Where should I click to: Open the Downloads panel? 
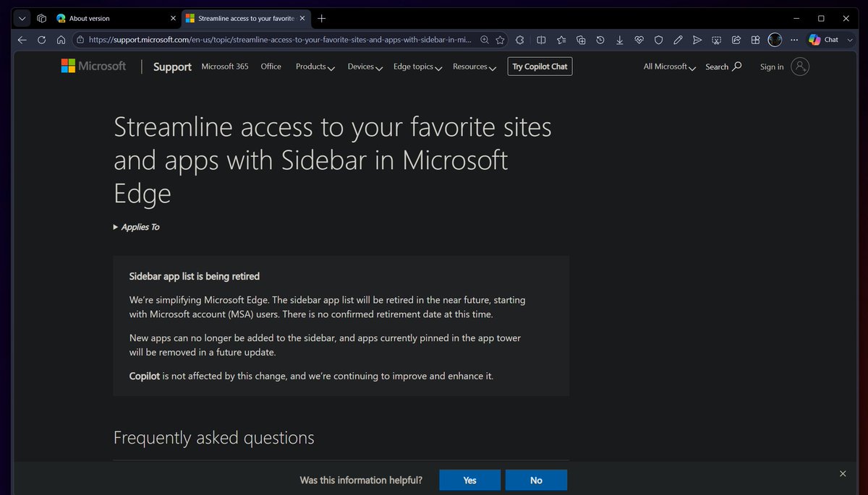click(620, 40)
